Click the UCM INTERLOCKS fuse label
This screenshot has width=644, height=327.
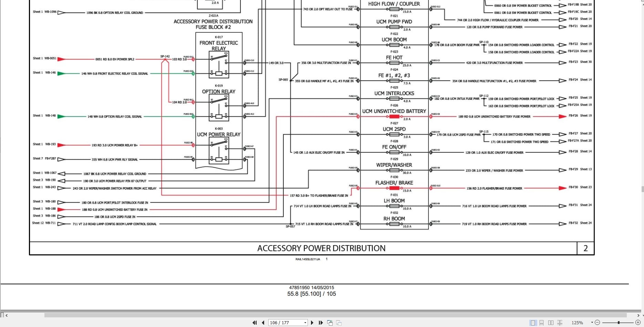coord(394,93)
